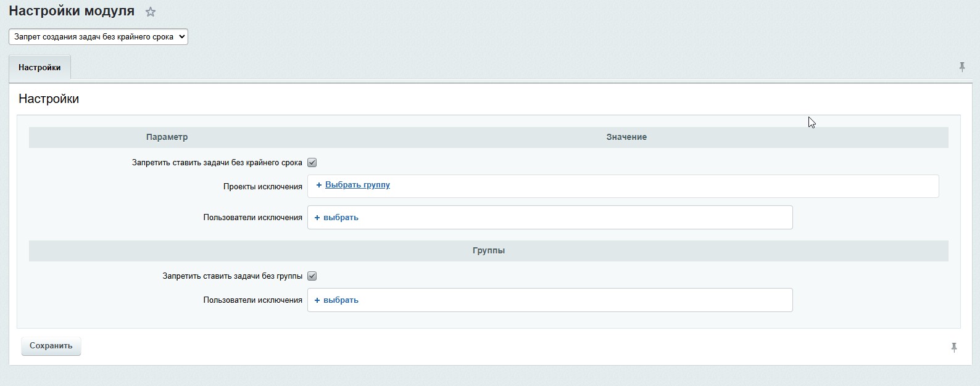Toggle Запретить ставить задачи без крайнего срока checkbox

[x=312, y=163]
